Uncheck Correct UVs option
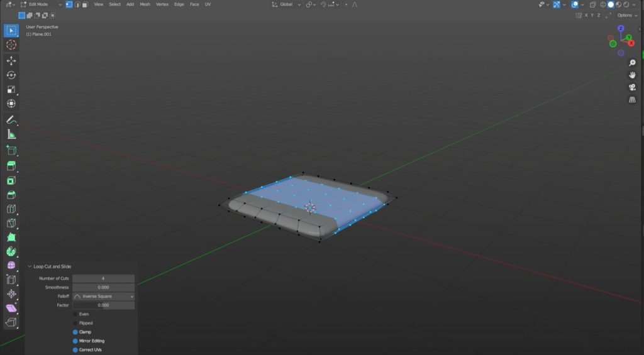 coord(75,349)
